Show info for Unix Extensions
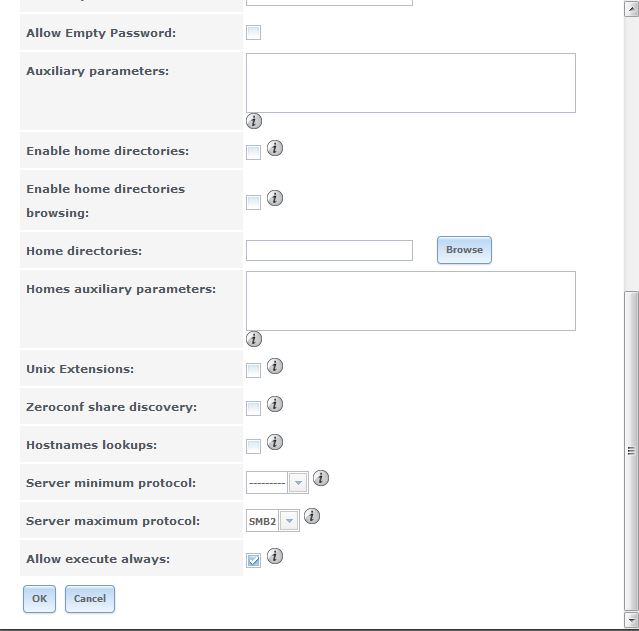Image resolution: width=639 pixels, height=631 pixels. (x=275, y=366)
